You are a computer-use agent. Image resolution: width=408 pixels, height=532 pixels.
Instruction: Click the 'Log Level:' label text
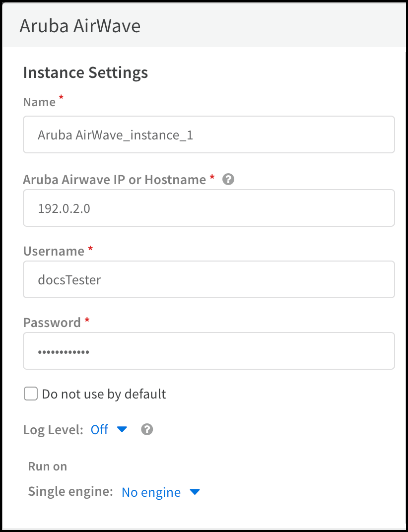(x=53, y=430)
